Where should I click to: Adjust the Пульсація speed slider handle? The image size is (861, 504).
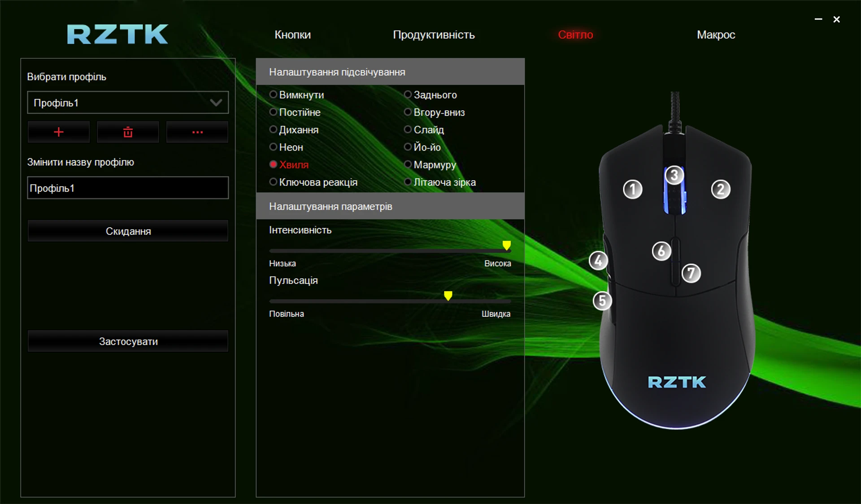tap(448, 296)
